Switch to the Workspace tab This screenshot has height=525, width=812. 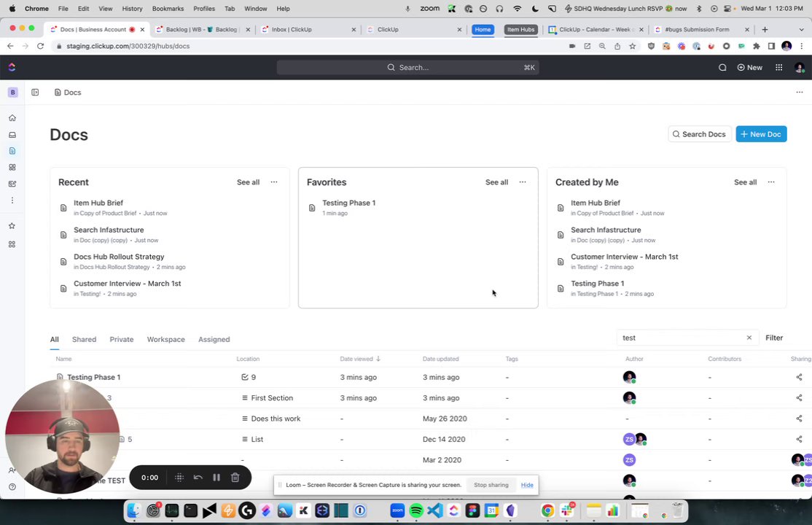(165, 340)
